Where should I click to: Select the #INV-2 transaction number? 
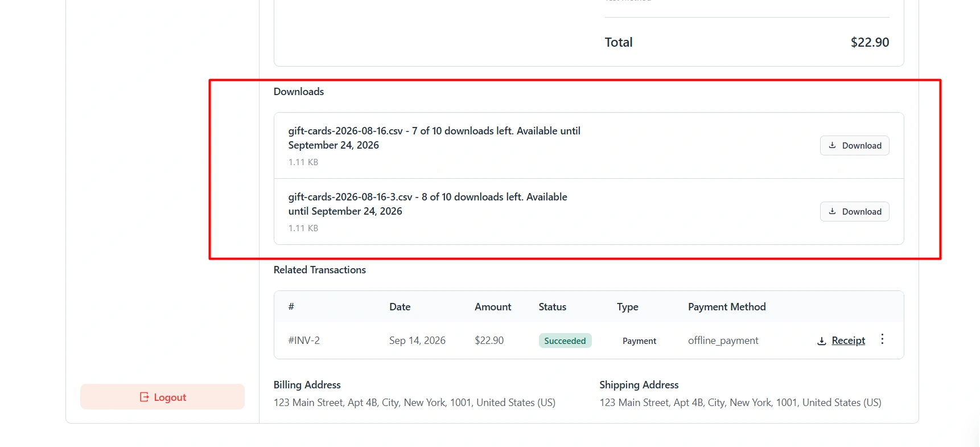304,341
